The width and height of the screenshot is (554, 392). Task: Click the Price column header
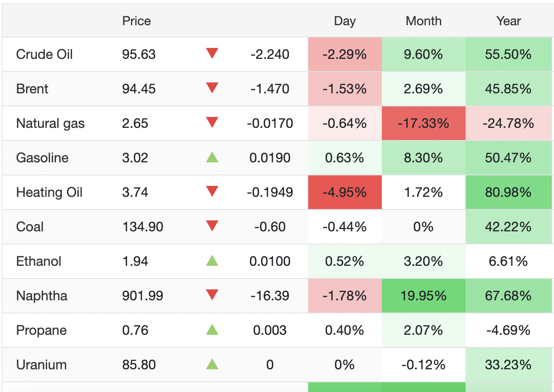(136, 21)
